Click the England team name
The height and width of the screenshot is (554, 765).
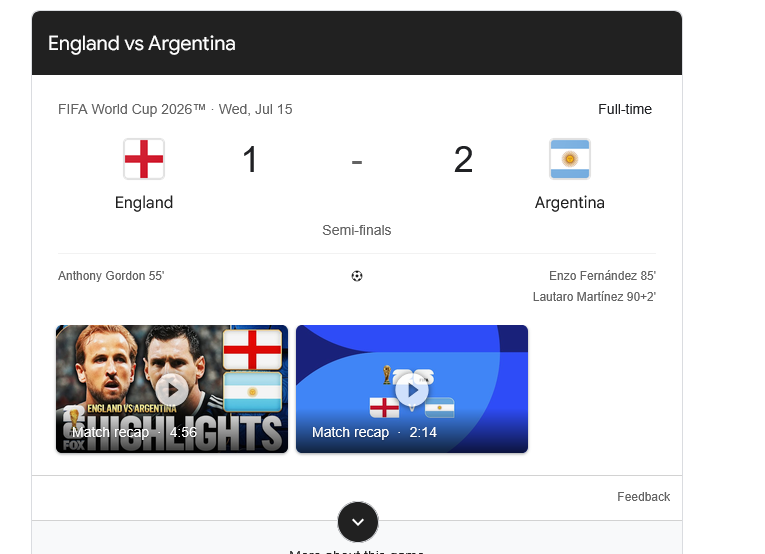144,202
